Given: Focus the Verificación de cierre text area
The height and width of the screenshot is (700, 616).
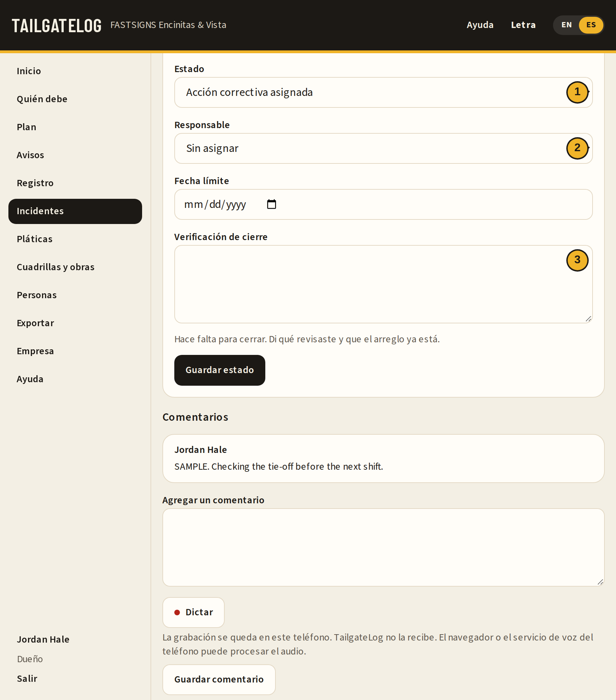Looking at the screenshot, I should pyautogui.click(x=383, y=284).
